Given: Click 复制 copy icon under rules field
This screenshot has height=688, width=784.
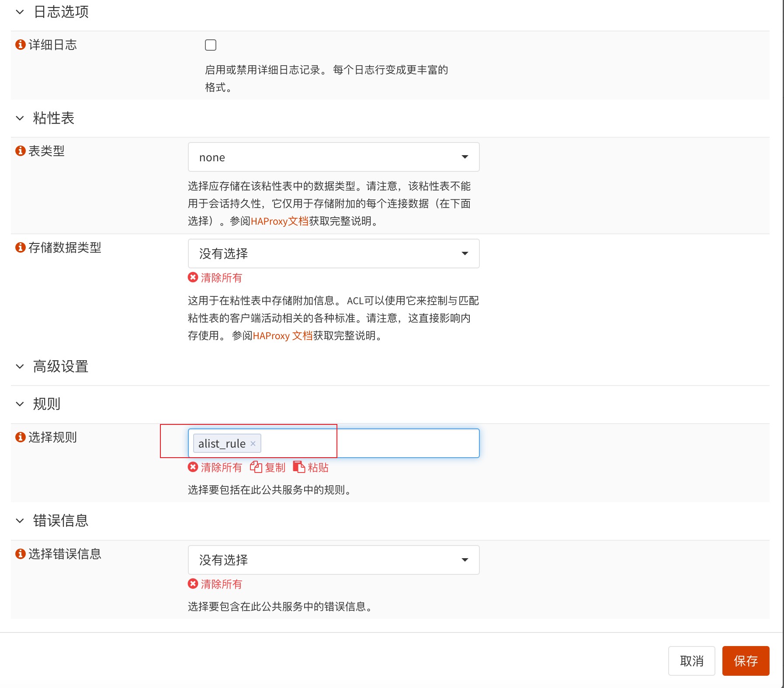Looking at the screenshot, I should tap(256, 467).
